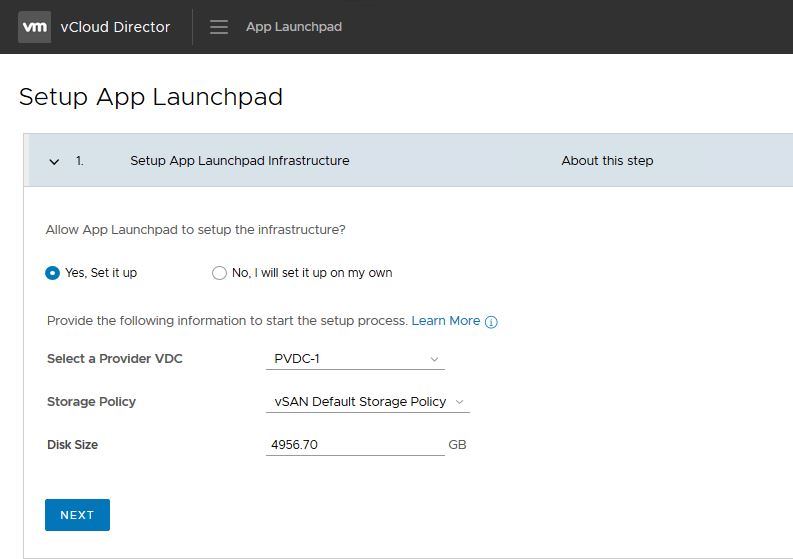The width and height of the screenshot is (793, 559).
Task: Click the 'Disk Size' label
Action: tap(72, 445)
